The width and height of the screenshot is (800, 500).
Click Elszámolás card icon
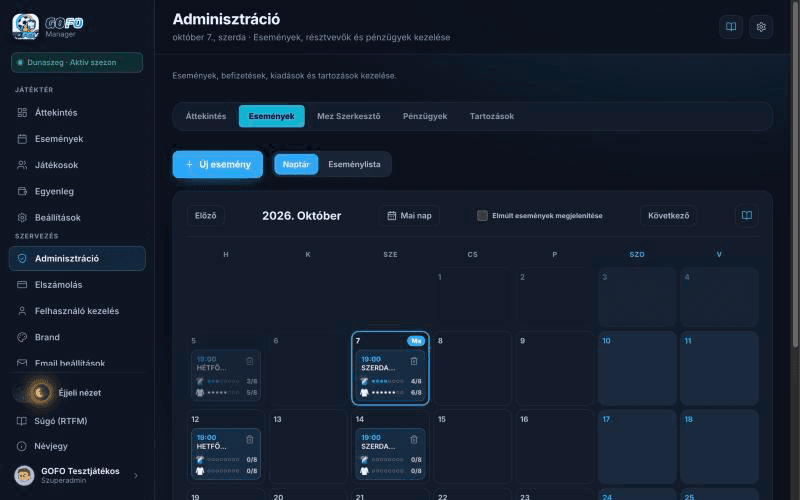22,285
